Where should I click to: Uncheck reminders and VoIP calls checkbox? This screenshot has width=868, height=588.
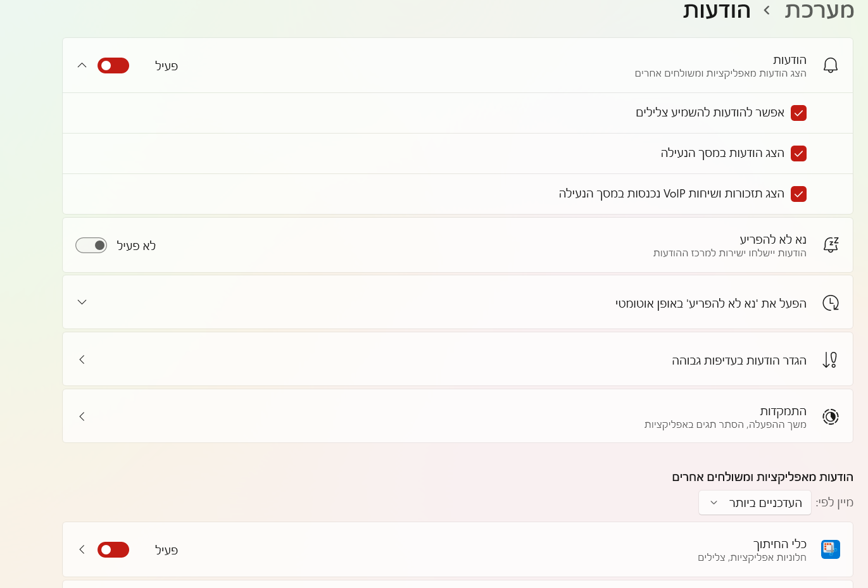pyautogui.click(x=798, y=194)
